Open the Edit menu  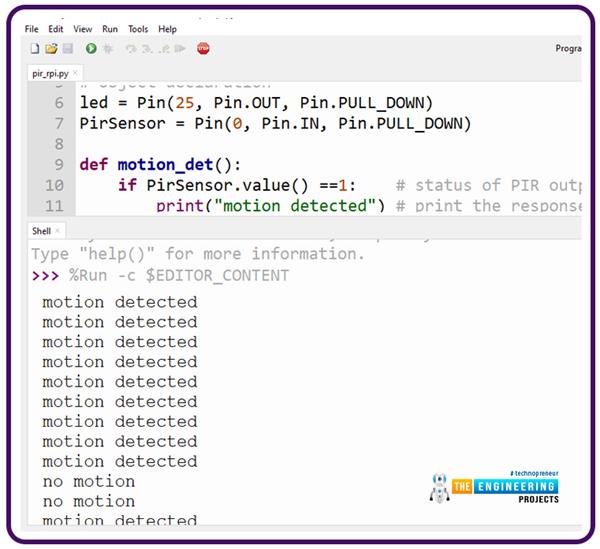click(56, 29)
